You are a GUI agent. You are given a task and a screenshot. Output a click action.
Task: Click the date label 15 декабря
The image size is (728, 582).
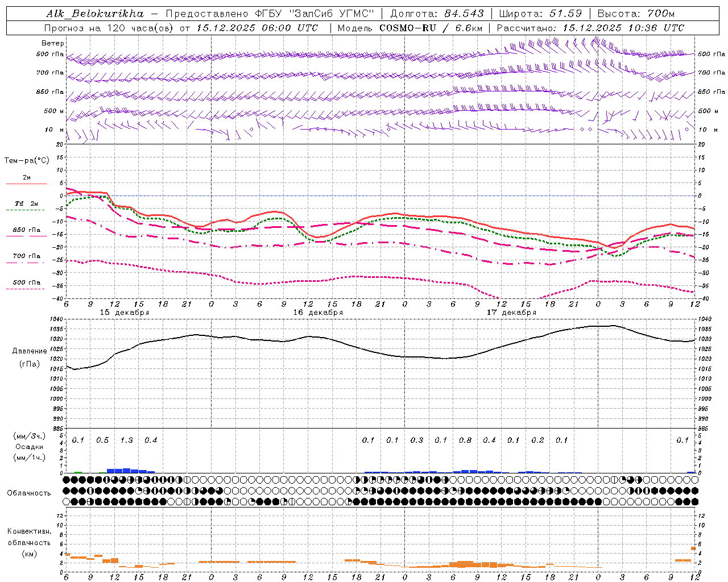pos(125,313)
